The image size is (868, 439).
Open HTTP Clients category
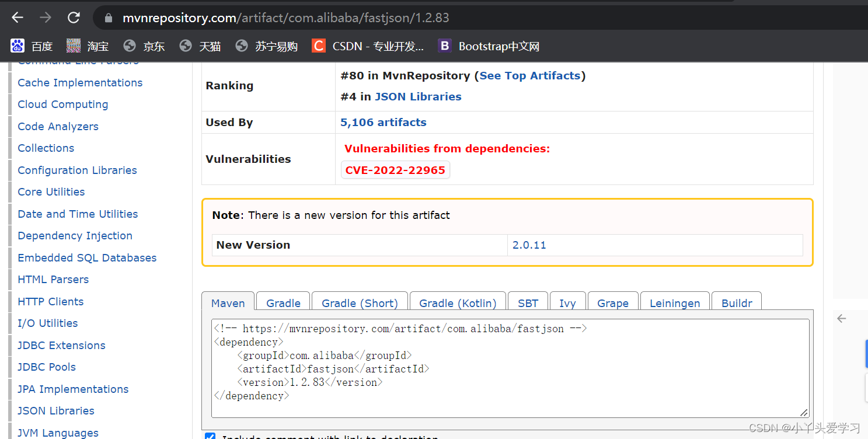tap(51, 301)
